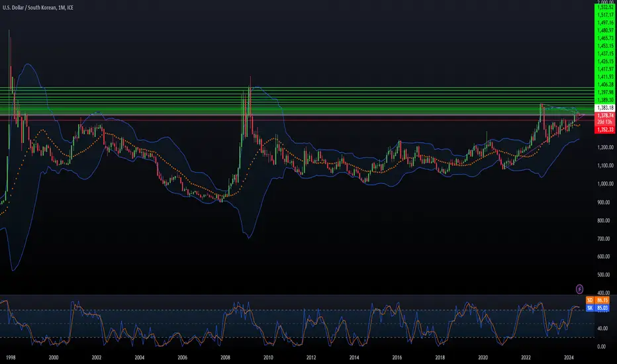Click the 1,397.98 price label
Screen dimensions: 617x364
[x=605, y=93]
